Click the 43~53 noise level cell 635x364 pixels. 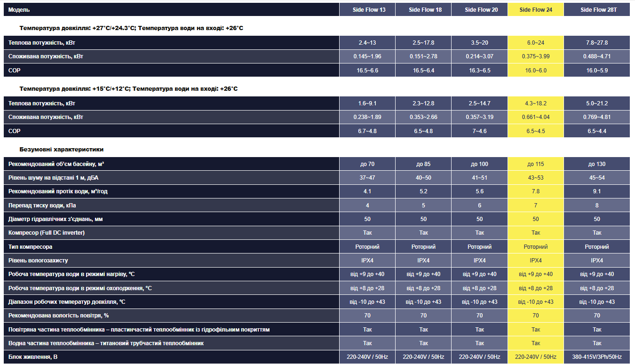point(536,178)
